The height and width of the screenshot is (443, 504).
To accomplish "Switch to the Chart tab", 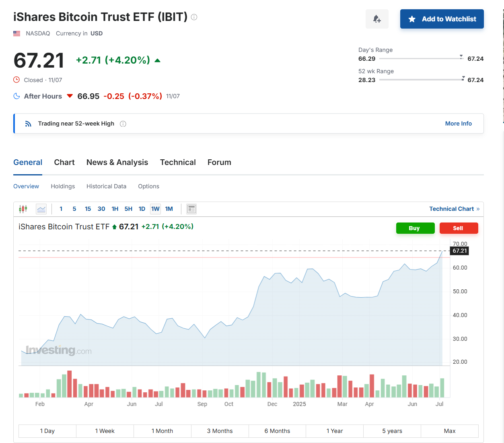I will pos(64,163).
